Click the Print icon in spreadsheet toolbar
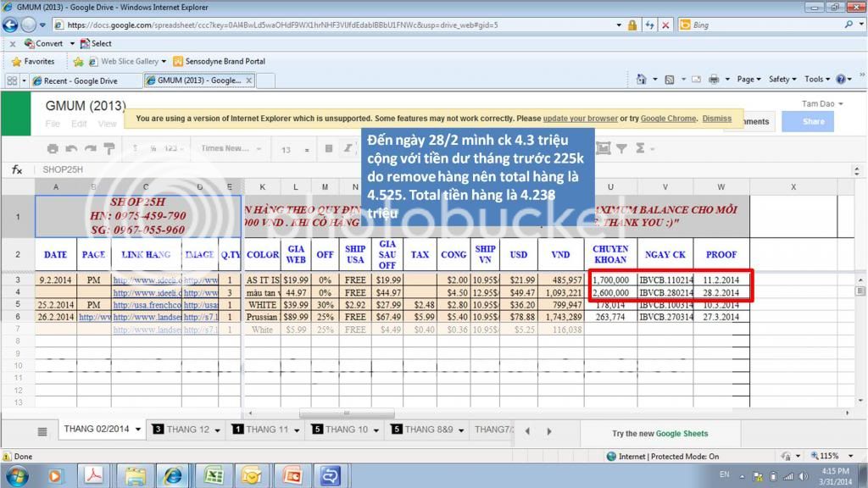The height and width of the screenshot is (488, 868). pos(53,149)
